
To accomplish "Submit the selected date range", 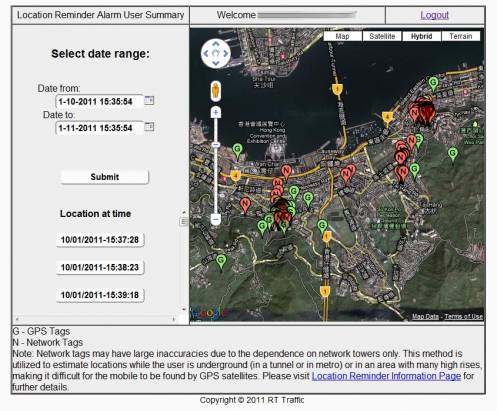I will click(x=105, y=177).
